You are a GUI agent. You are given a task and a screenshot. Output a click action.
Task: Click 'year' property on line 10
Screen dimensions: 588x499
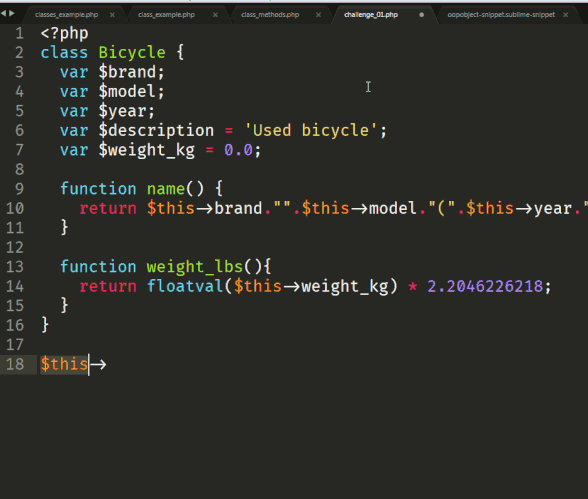pyautogui.click(x=553, y=209)
